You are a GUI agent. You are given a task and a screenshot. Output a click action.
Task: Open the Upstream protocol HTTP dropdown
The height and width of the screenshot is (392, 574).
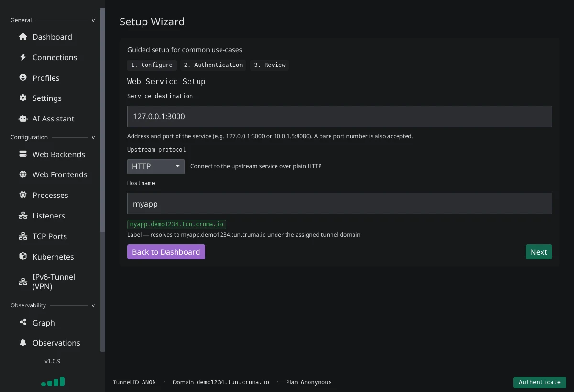coord(156,166)
